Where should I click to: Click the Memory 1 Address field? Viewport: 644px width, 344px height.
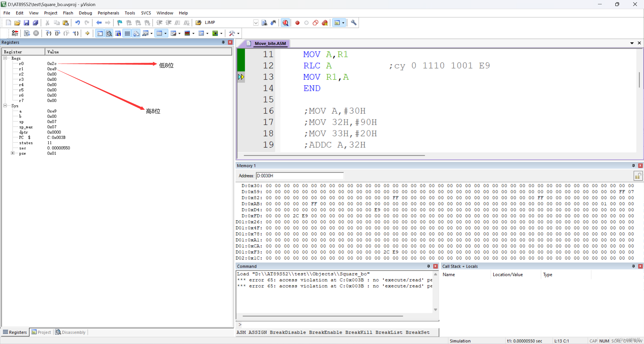coord(299,176)
